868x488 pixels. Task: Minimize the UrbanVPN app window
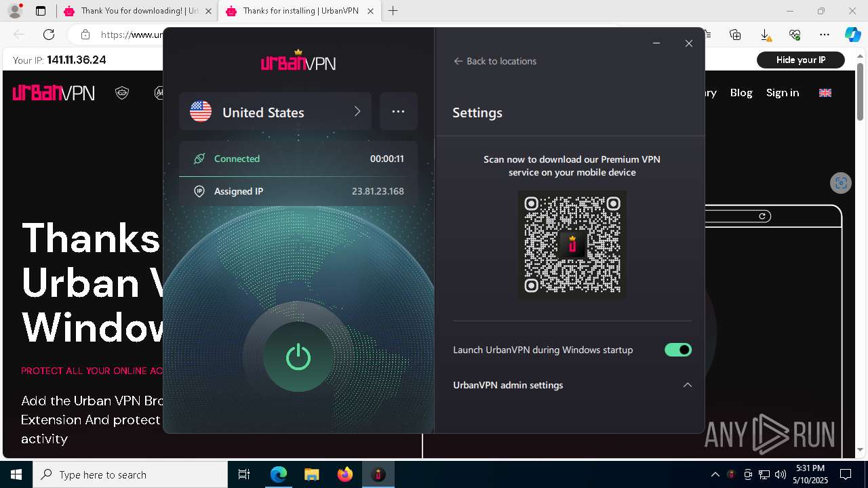click(x=656, y=43)
